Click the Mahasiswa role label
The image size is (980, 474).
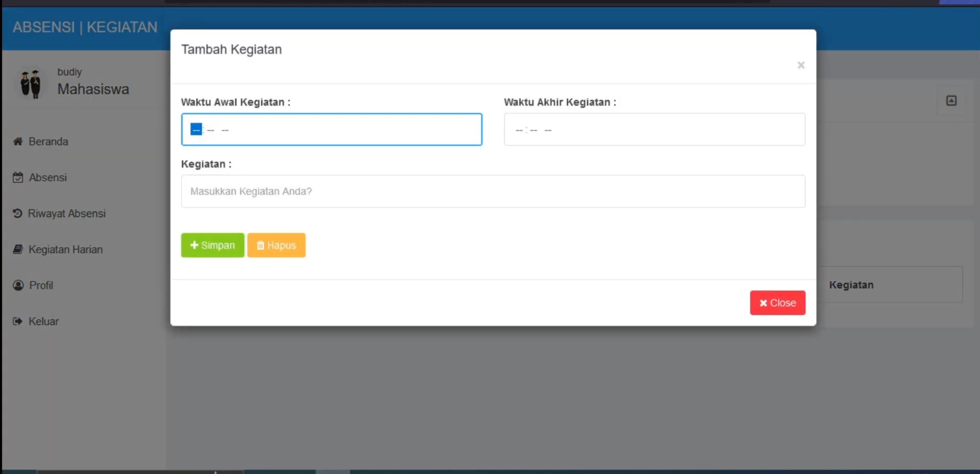coord(93,89)
